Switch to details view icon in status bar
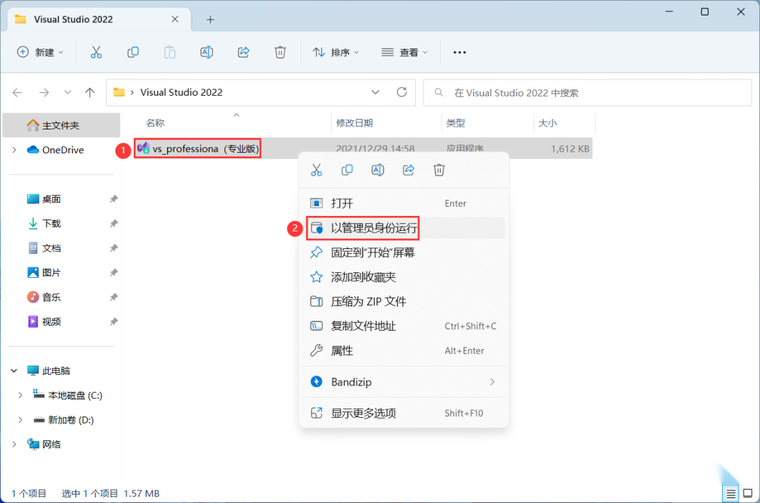This screenshot has width=760, height=503. coord(730,494)
